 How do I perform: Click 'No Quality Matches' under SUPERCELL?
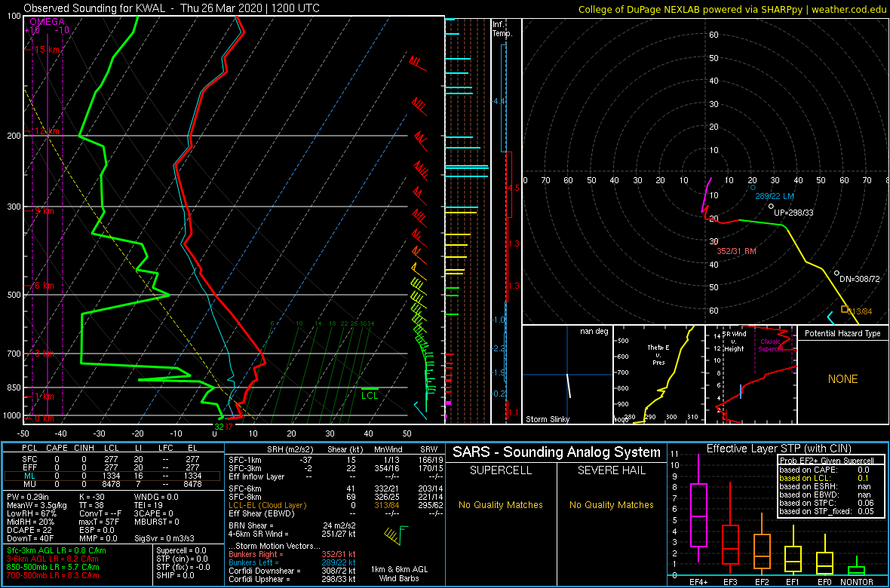(501, 504)
